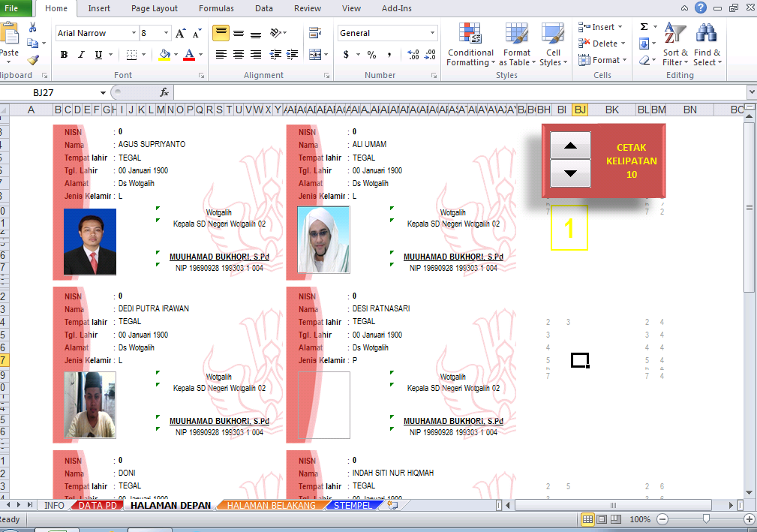Expand the General number format dropdown

[432, 33]
